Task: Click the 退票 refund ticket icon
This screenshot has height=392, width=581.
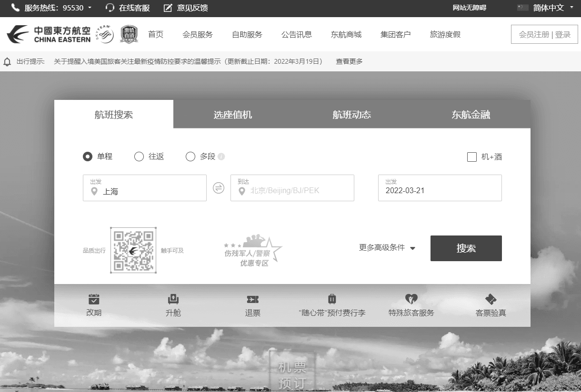Action: [x=252, y=299]
